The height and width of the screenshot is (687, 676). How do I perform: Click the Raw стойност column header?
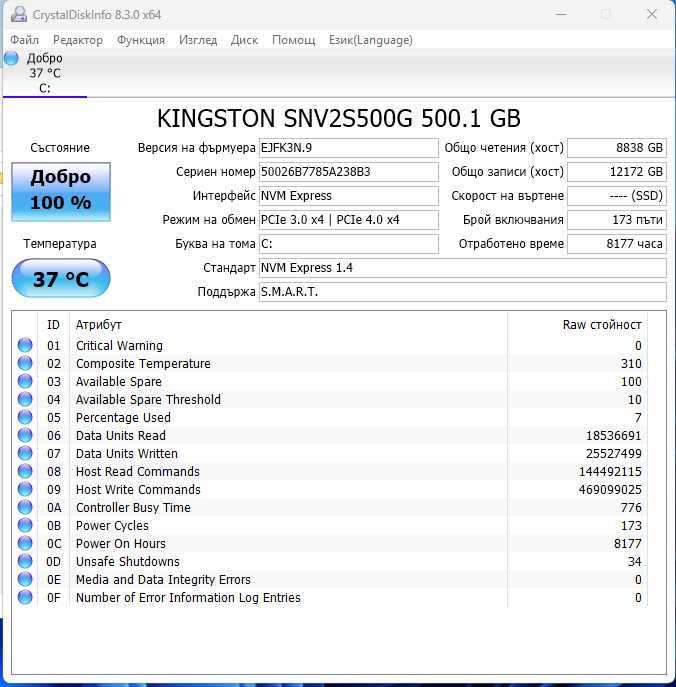(577, 325)
